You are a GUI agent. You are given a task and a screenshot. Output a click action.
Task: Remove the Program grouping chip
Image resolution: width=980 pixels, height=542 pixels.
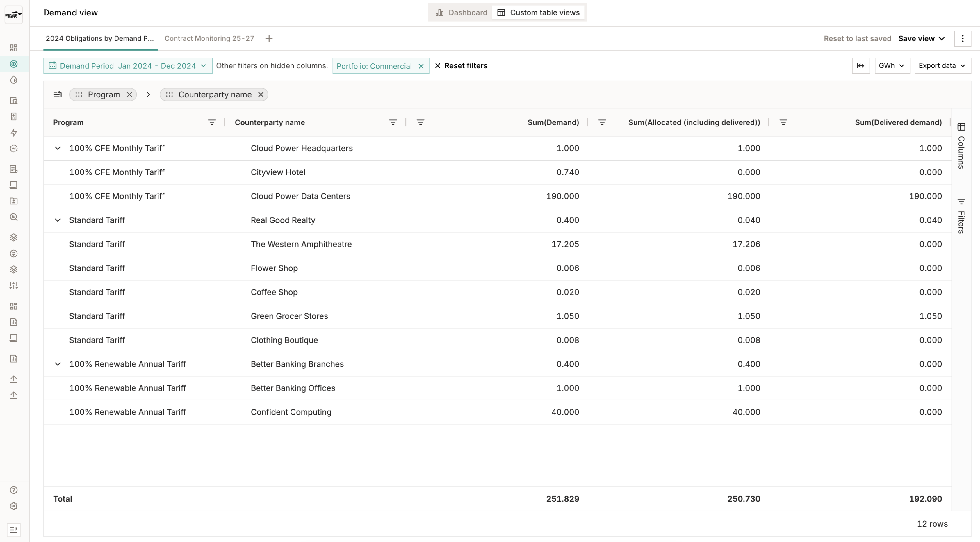(129, 95)
